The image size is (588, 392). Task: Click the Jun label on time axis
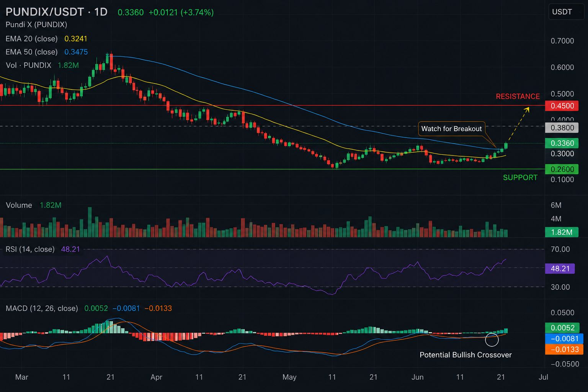418,377
